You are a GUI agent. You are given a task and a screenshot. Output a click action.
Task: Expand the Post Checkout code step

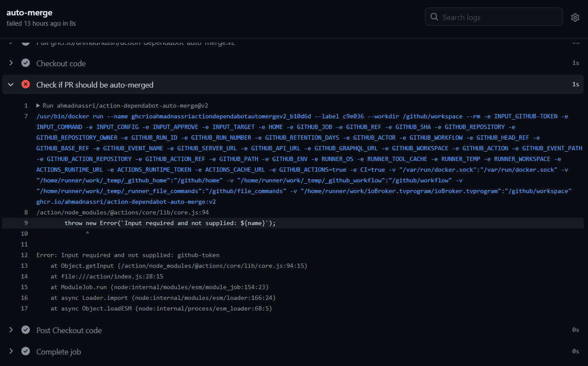coord(11,330)
